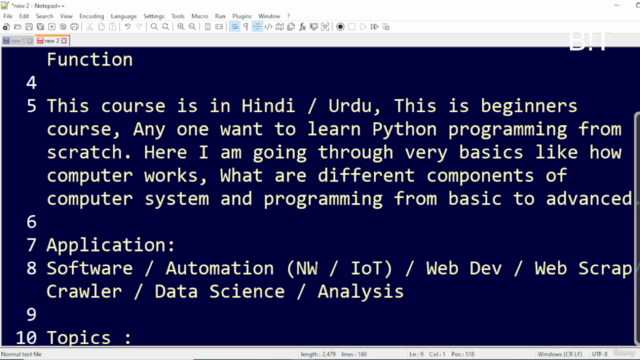Open the Plugins menu

[x=242, y=16]
